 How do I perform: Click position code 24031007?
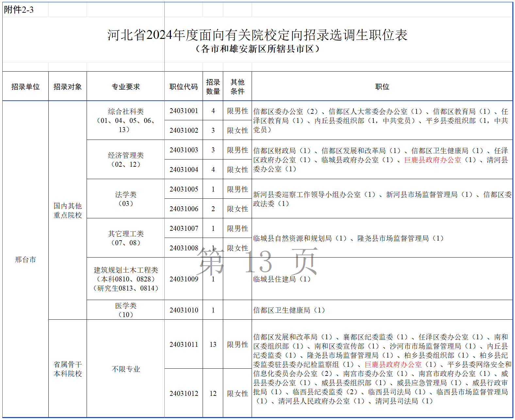[x=184, y=228]
